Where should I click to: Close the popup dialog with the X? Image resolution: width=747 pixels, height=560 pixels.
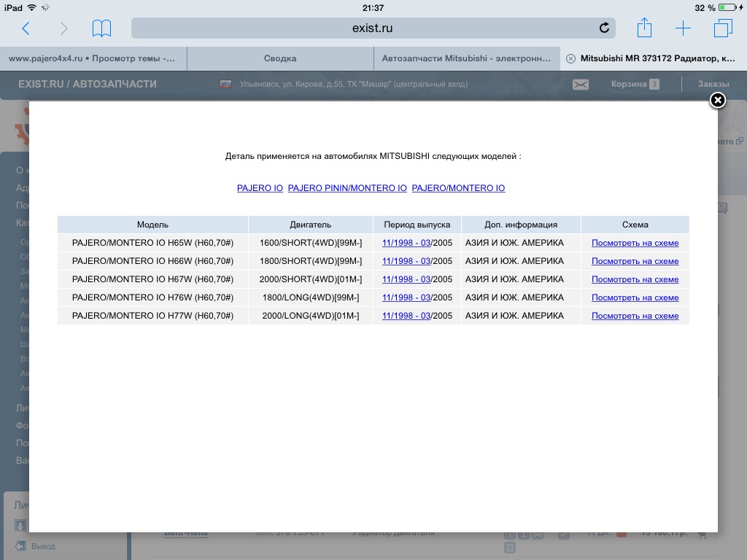click(718, 101)
